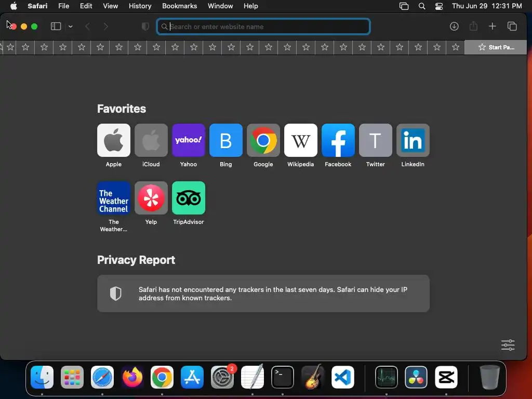Open the iCloud favorite
The image size is (532, 399).
click(x=151, y=140)
